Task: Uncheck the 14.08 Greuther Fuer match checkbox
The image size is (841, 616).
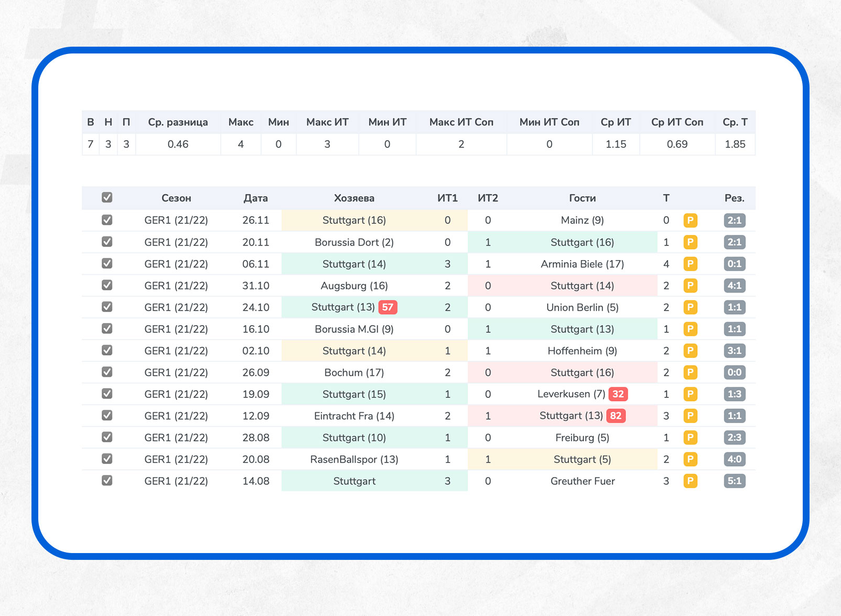Action: tap(107, 481)
